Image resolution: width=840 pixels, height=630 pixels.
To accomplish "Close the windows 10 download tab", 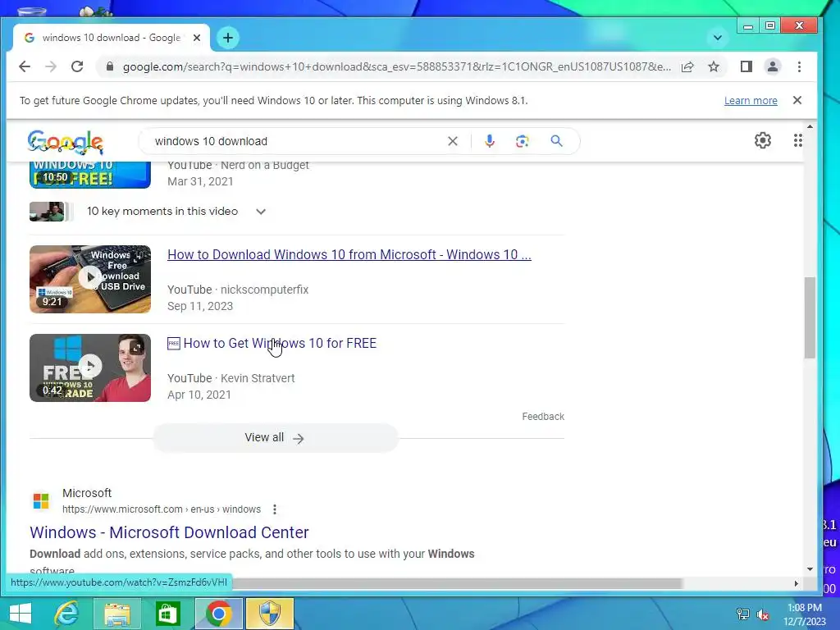I will [x=197, y=38].
